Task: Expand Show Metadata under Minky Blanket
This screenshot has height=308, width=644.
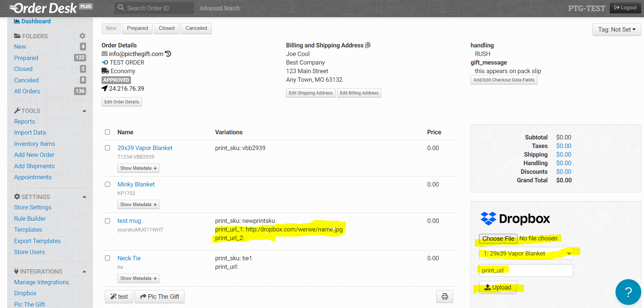Action: pyautogui.click(x=138, y=204)
